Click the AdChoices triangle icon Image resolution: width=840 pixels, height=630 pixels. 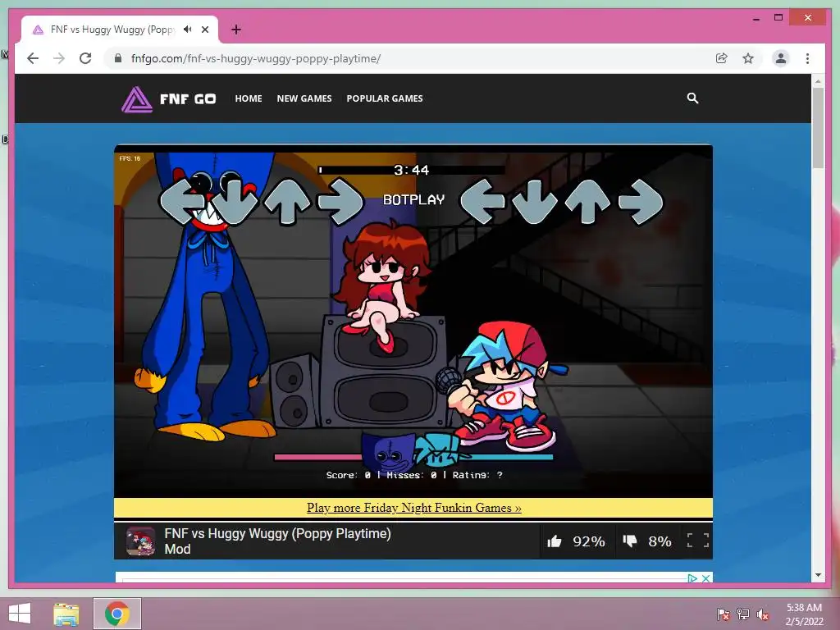pos(692,578)
